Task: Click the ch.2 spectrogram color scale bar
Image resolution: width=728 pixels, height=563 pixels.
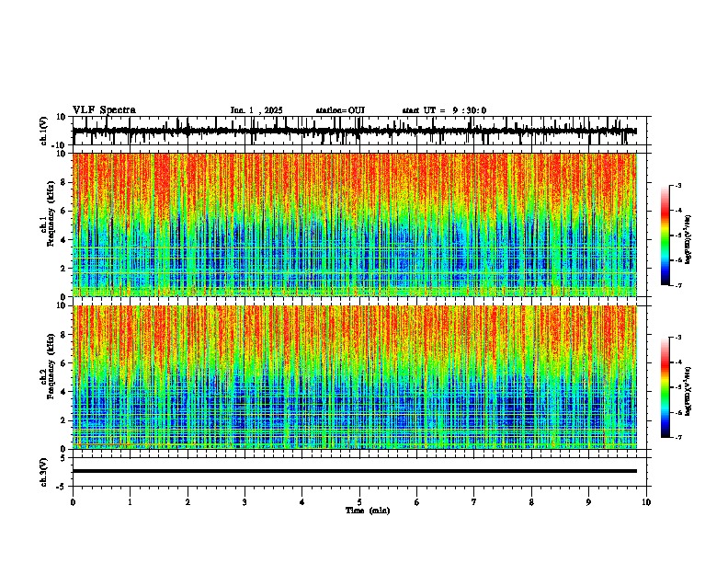Action: (665, 387)
